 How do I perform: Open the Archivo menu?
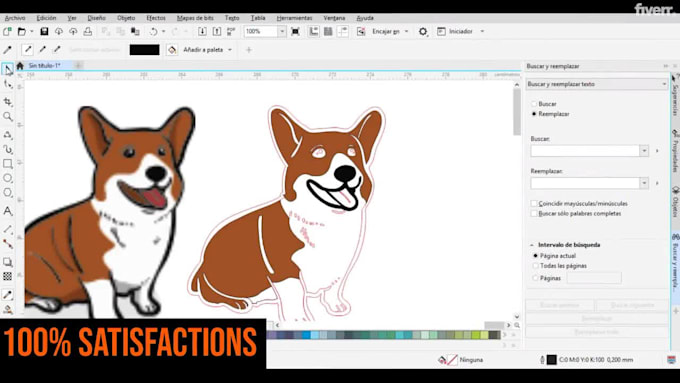coord(15,18)
